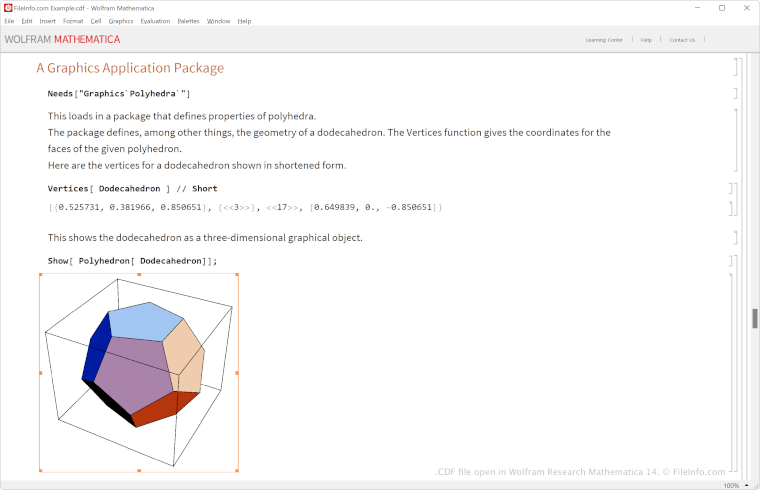The width and height of the screenshot is (760, 490).
Task: Open the Window menu
Action: point(218,21)
